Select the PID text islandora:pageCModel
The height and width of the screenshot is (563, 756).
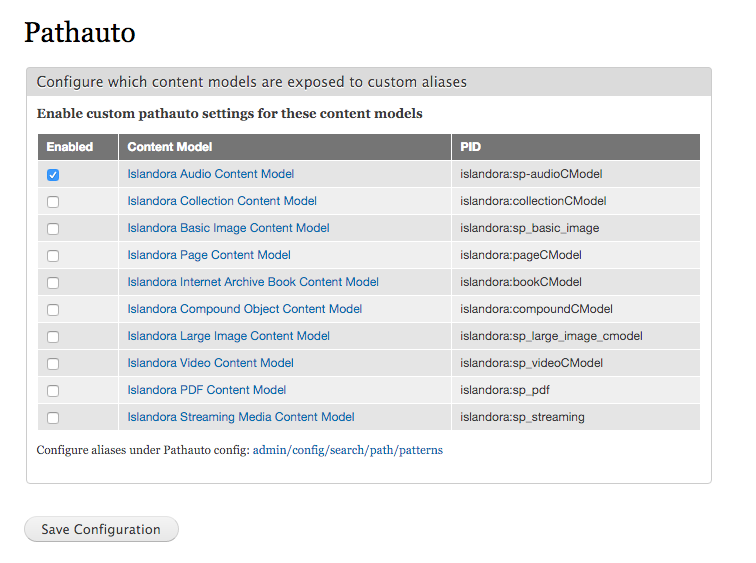521,255
